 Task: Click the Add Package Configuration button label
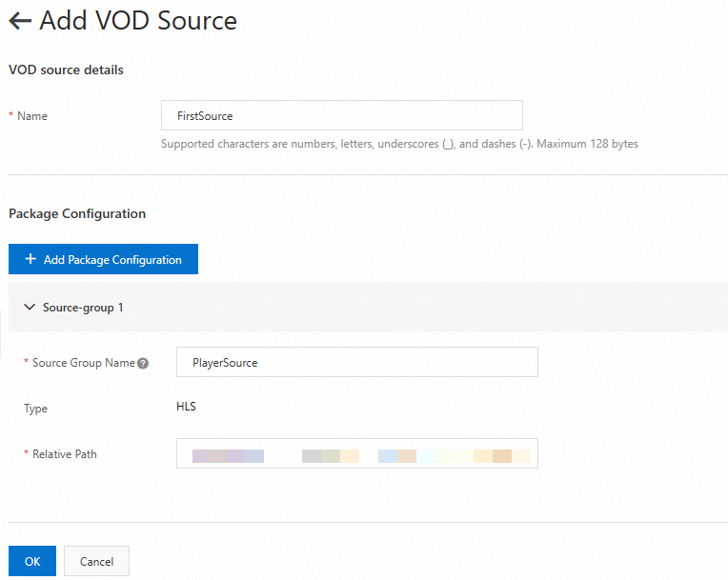point(112,260)
